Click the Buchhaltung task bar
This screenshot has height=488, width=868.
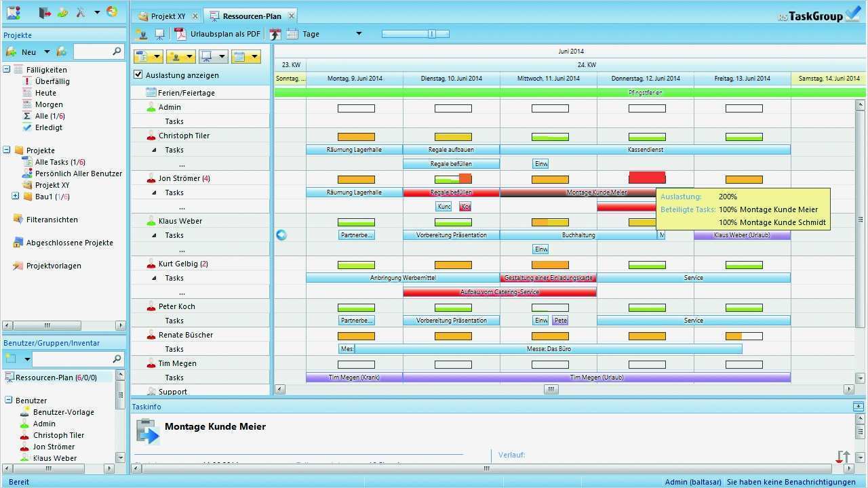click(x=578, y=235)
